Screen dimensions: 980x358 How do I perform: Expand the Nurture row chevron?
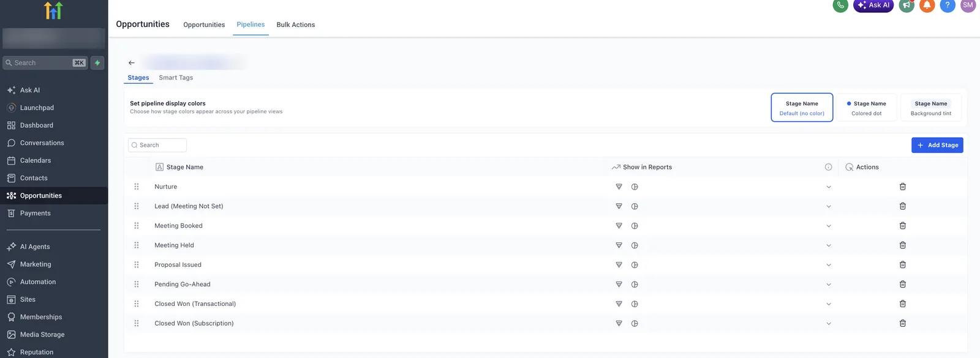coord(828,187)
